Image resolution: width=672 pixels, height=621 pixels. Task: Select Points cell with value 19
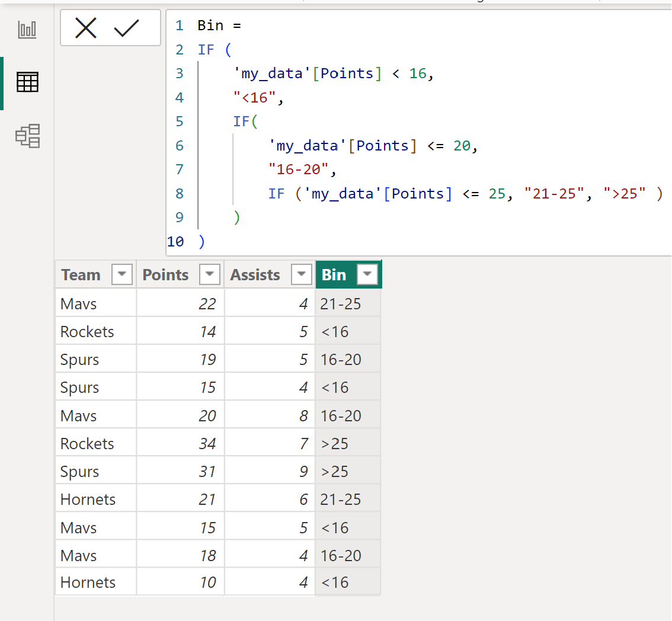(180, 359)
